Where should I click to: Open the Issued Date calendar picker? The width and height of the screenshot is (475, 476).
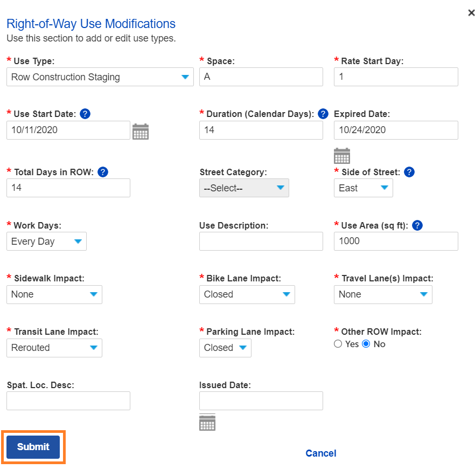pyautogui.click(x=207, y=423)
